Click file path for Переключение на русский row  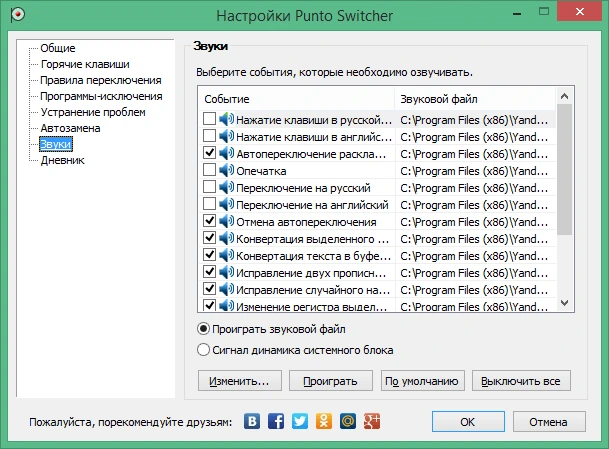tap(474, 188)
